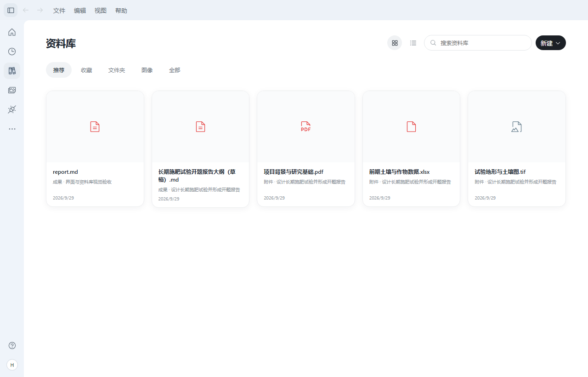
Task: Click the image icon of 试验地形与土壤图.tif
Action: pos(516,127)
